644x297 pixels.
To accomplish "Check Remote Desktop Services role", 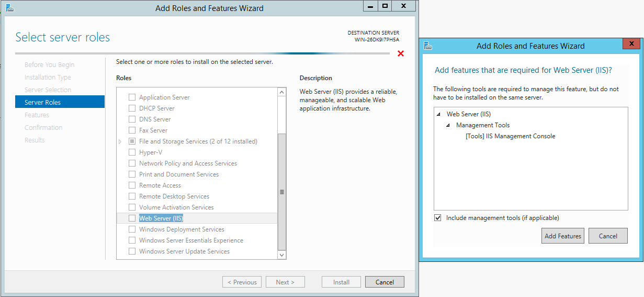I will pos(132,196).
